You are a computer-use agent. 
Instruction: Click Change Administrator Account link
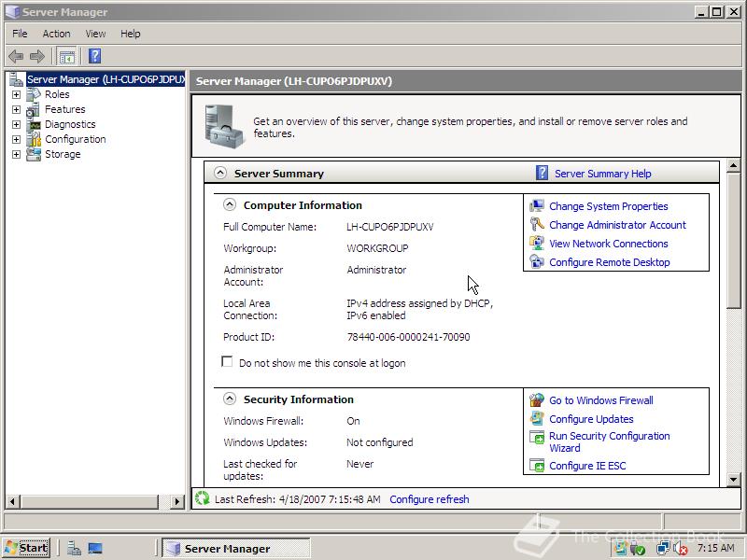pos(617,225)
